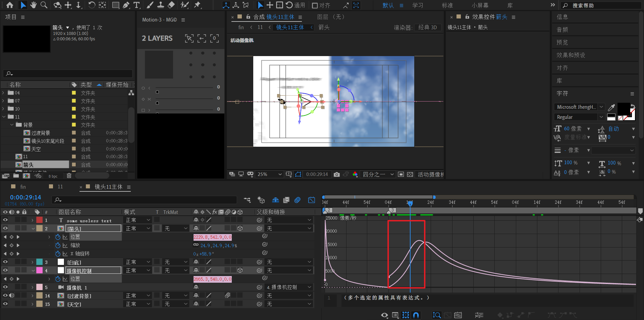Switch to the 小屏幕 workspace
The image size is (644, 320).
pos(480,5)
